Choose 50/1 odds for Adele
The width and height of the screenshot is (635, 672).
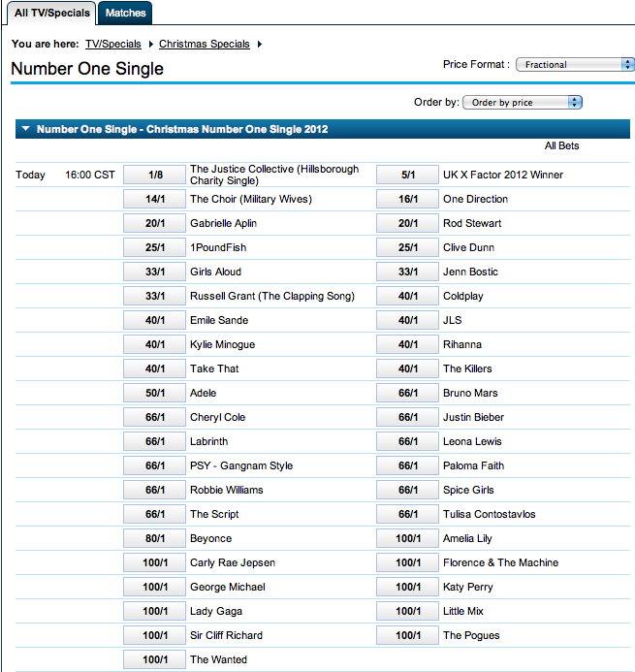pyautogui.click(x=155, y=393)
